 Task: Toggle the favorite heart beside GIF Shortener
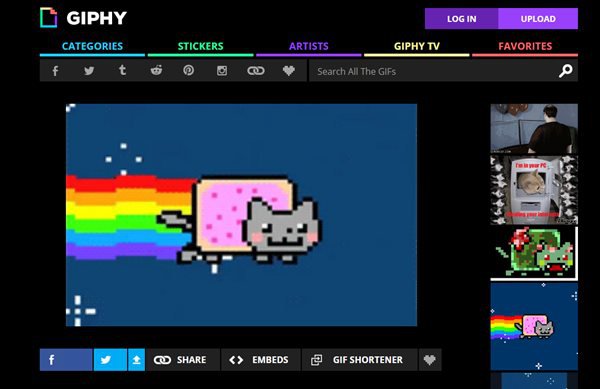(430, 360)
